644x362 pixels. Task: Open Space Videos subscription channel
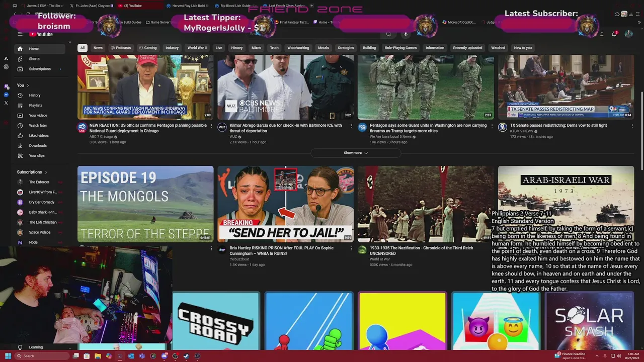pos(40,232)
